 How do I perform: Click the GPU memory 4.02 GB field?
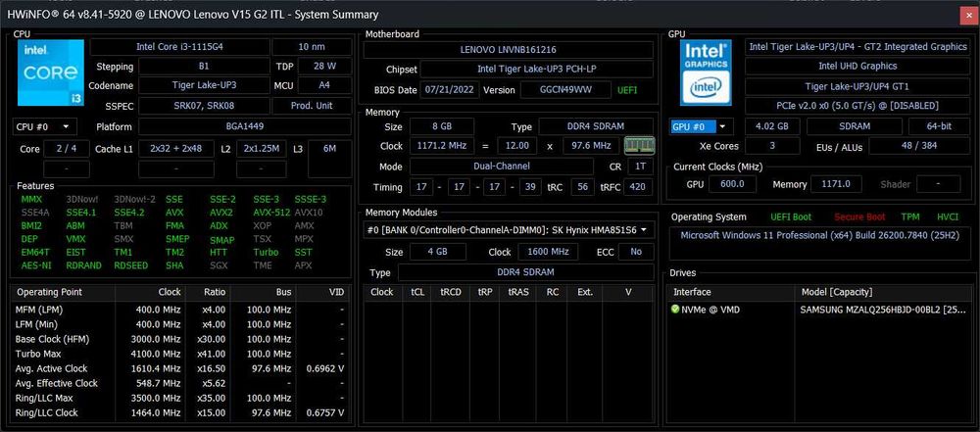pos(772,127)
